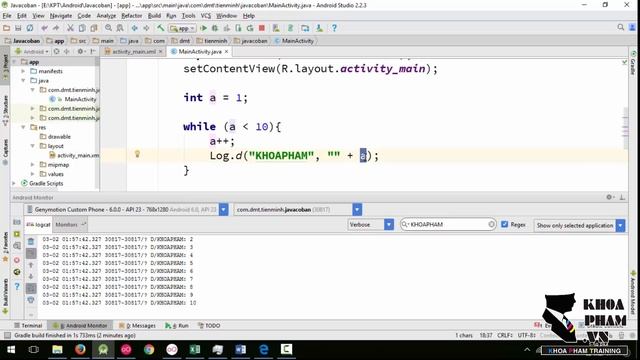Viewport: 640px width, 360px height.
Task: Run the app with green play icon
Action: (203, 28)
